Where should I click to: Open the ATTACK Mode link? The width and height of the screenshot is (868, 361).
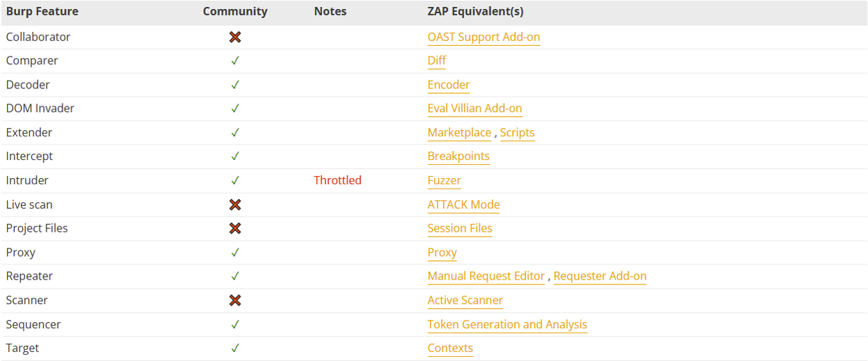pyautogui.click(x=463, y=204)
